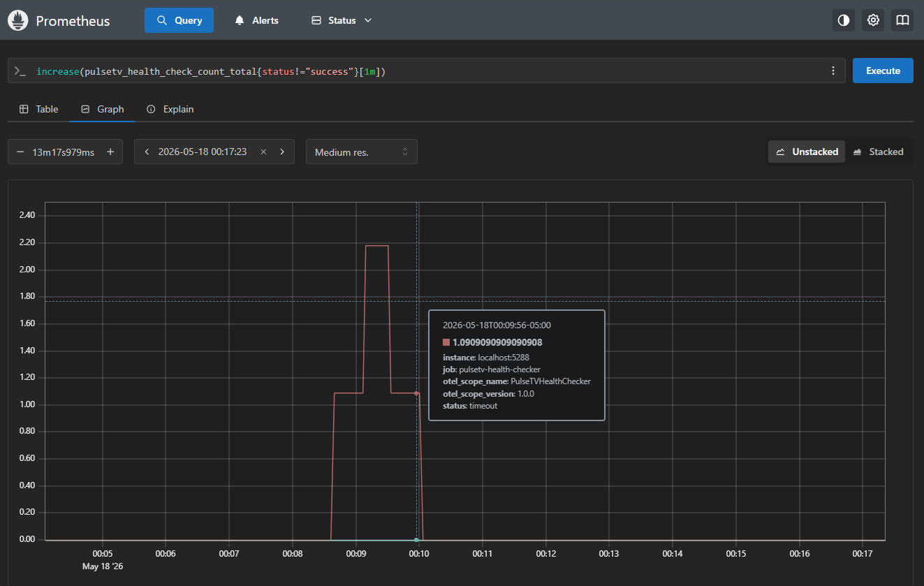924x586 pixels.
Task: Run the query with Execute
Action: (x=883, y=71)
